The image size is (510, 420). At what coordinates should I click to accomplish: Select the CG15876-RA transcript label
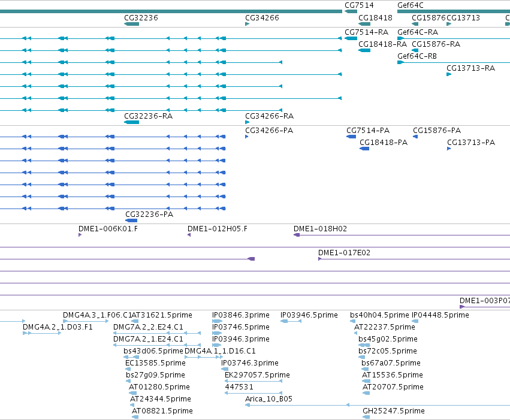(x=436, y=44)
